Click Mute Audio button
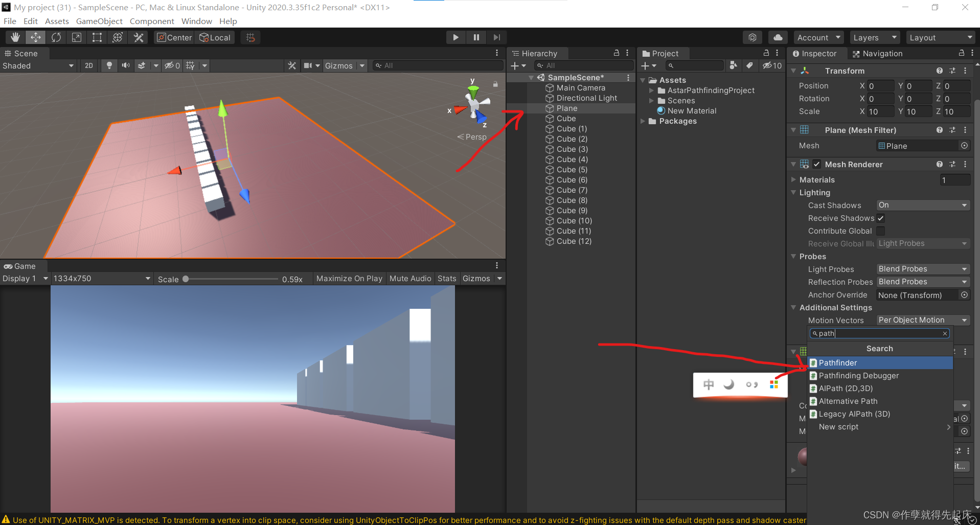 coord(410,279)
